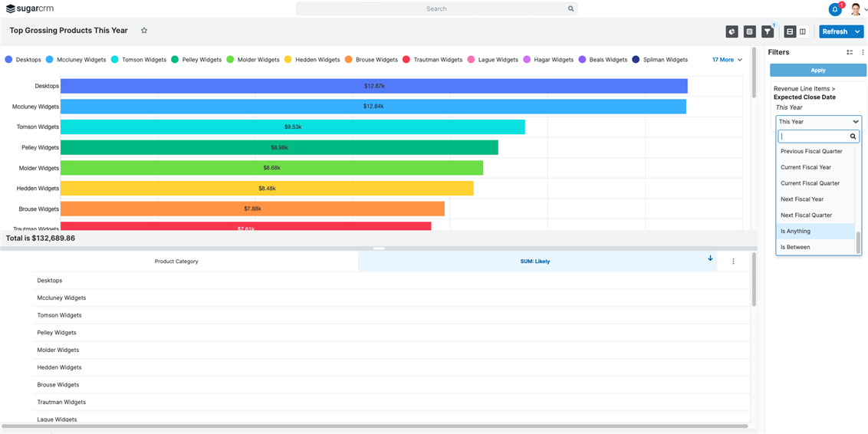Apply the filters
The height and width of the screenshot is (434, 868).
tap(818, 70)
